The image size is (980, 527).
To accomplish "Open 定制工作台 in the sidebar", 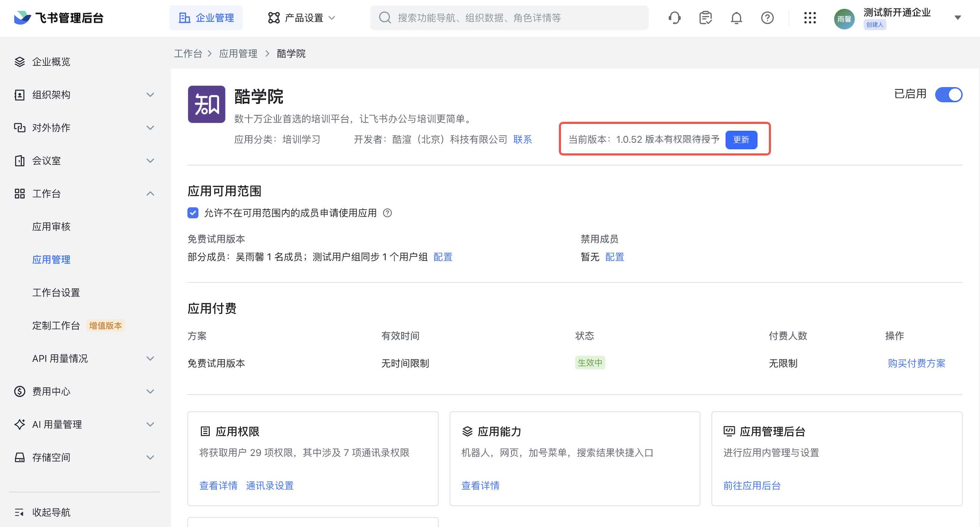I will pos(56,325).
